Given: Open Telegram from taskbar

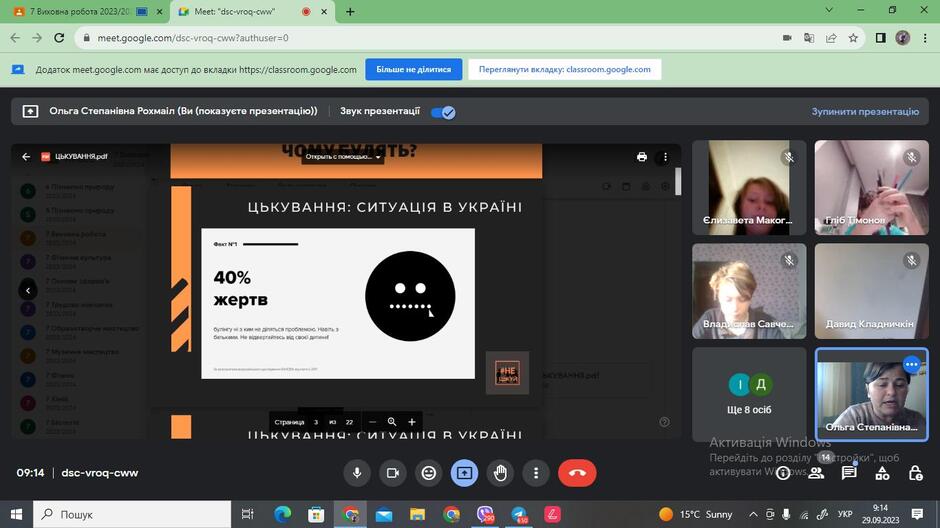Looking at the screenshot, I should 519,514.
